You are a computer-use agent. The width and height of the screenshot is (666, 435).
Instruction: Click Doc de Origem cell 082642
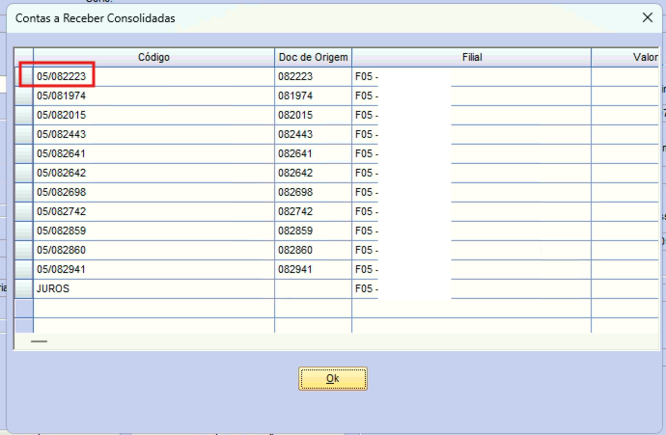pos(313,173)
